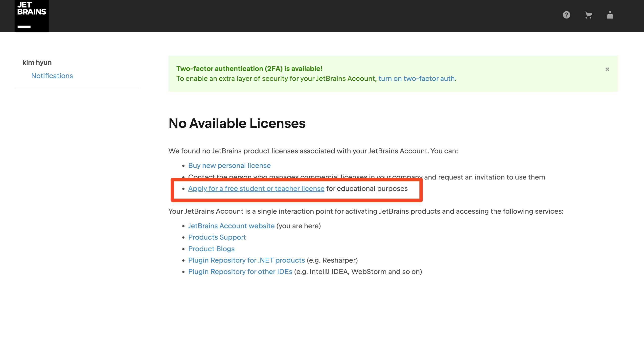Open the help question mark icon
Viewport: 644px width, 361px height.
(566, 15)
